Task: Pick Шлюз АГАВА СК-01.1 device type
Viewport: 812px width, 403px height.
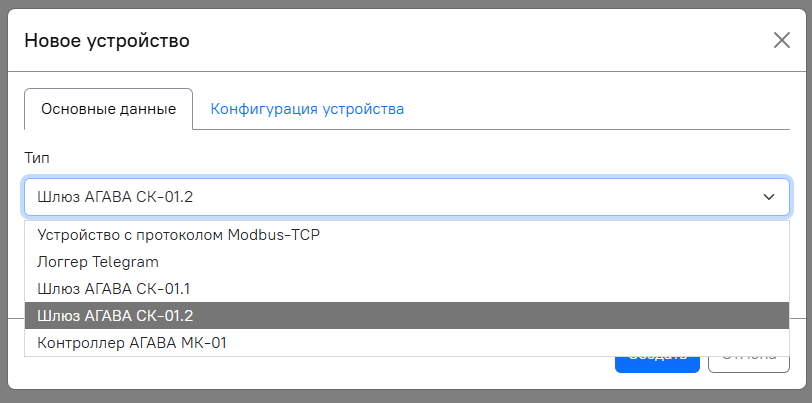Action: (113, 289)
